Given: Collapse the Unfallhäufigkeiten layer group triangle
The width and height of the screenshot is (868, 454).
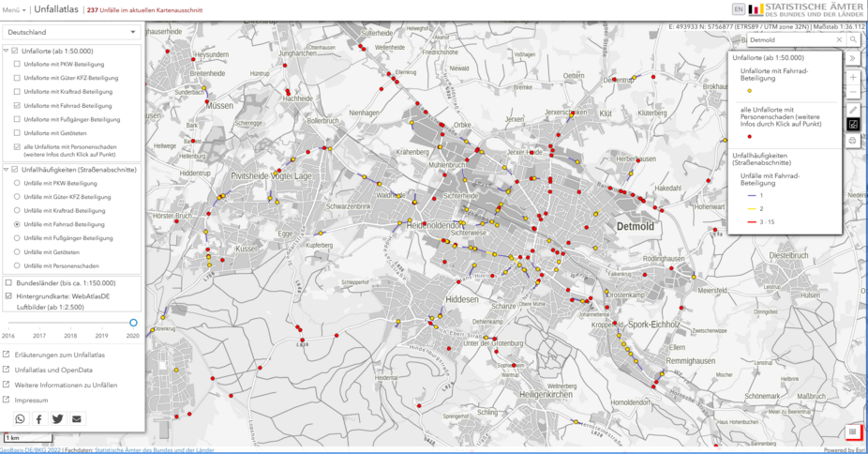Looking at the screenshot, I should pyautogui.click(x=6, y=170).
